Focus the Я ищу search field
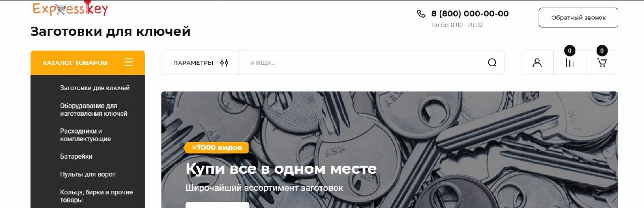This screenshot has height=208, width=644. (x=363, y=63)
